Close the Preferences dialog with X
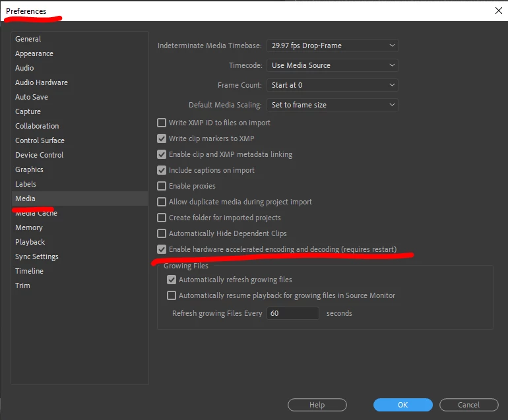Screen dimensions: 508x420 (x=499, y=11)
